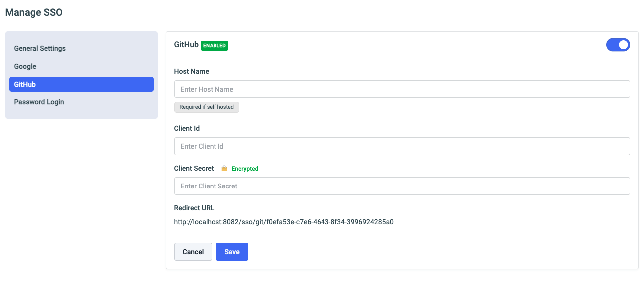Click the GitHub panel header title
The image size is (644, 281).
click(186, 45)
